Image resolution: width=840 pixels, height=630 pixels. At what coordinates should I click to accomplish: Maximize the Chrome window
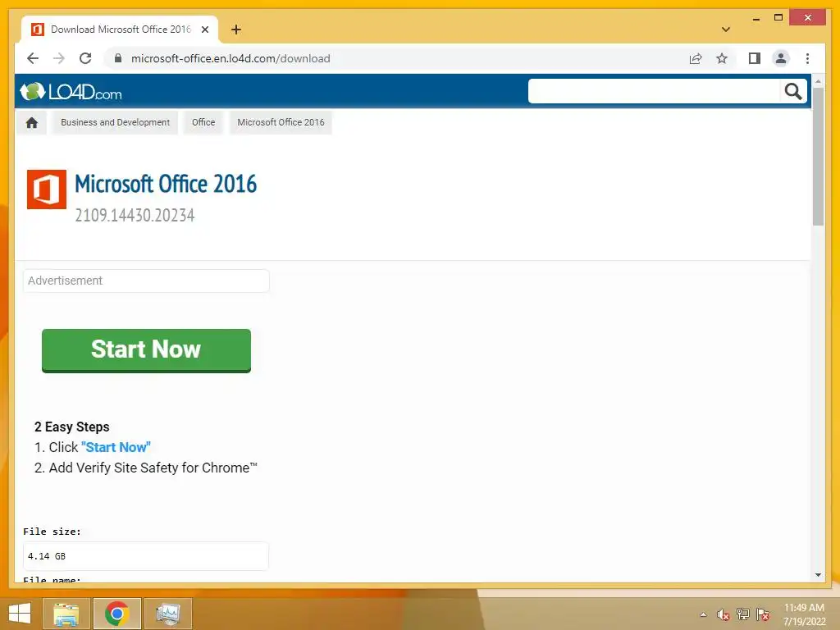[778, 18]
